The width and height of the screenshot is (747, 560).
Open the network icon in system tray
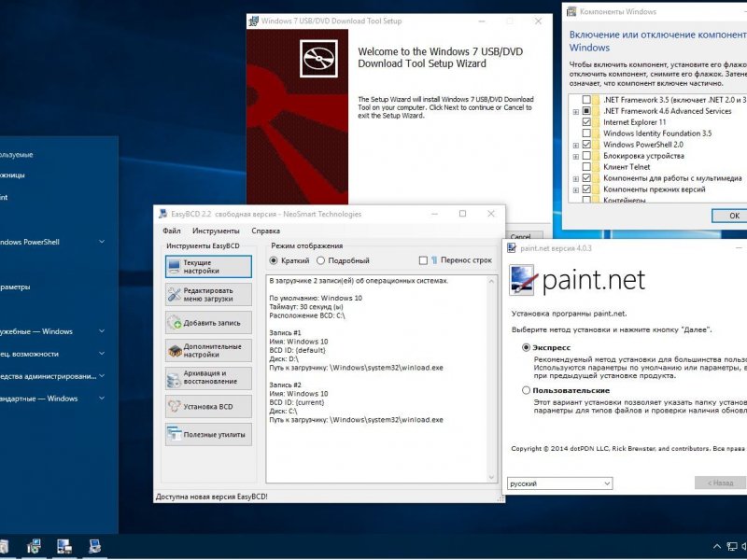[731, 547]
